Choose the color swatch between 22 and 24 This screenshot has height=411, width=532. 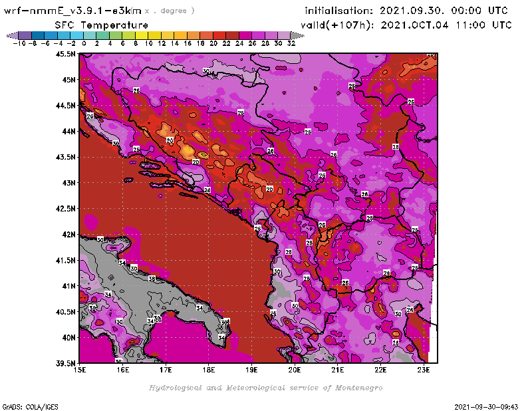(233, 35)
